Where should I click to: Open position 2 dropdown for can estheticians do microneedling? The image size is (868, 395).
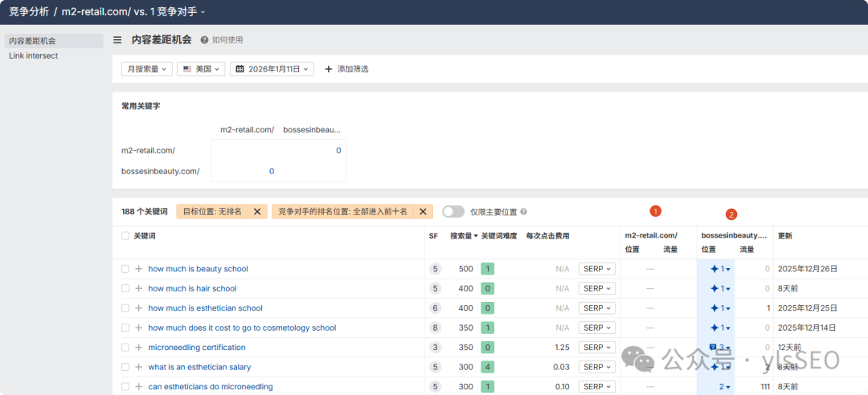[x=725, y=387]
